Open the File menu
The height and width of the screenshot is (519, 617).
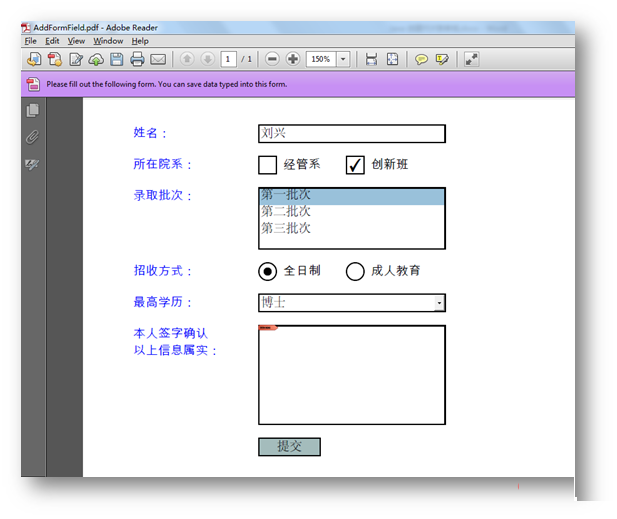(30, 41)
